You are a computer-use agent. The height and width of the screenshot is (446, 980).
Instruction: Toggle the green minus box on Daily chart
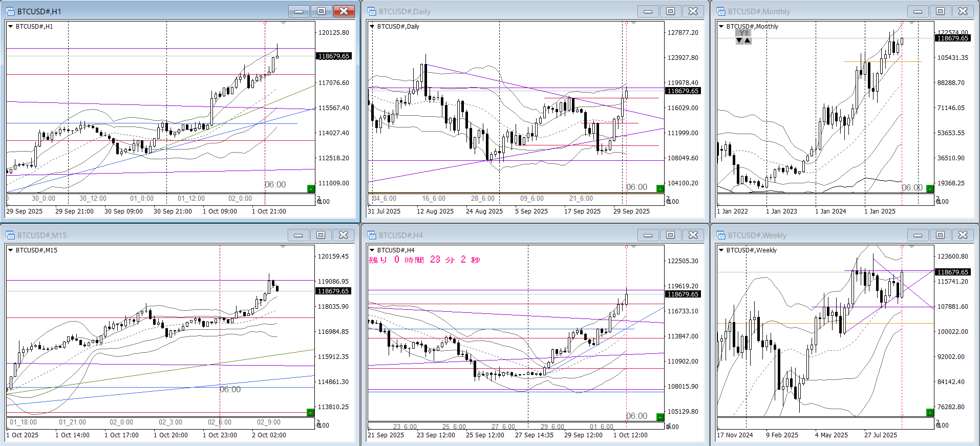(659, 188)
